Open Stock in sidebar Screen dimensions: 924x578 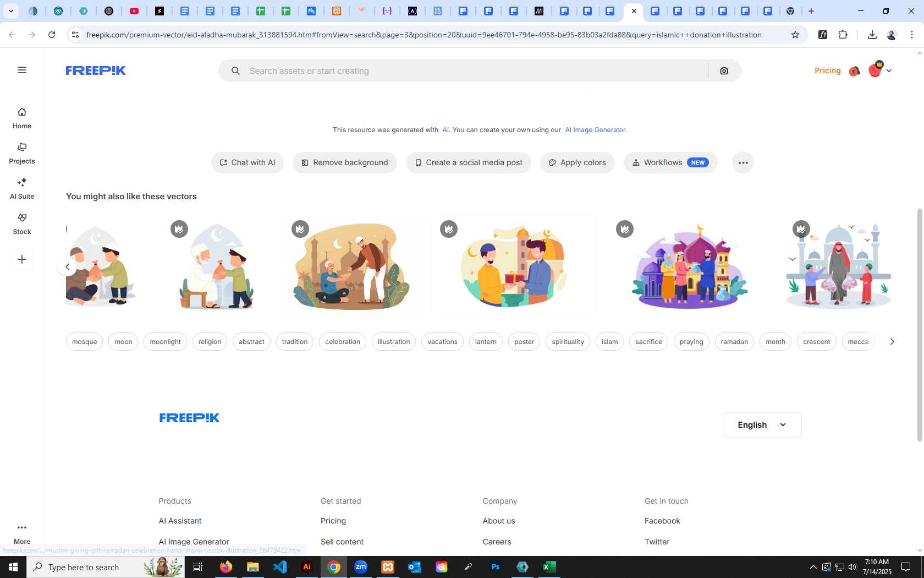(x=22, y=224)
